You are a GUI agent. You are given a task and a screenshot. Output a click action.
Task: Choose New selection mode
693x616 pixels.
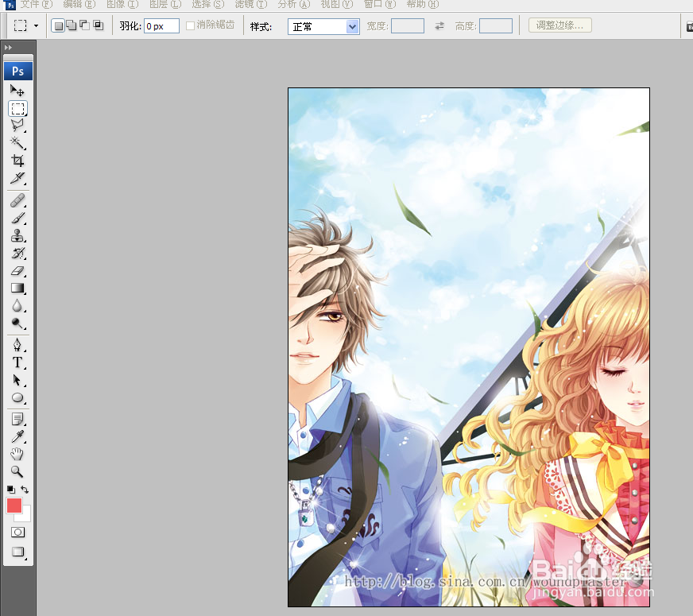(58, 25)
